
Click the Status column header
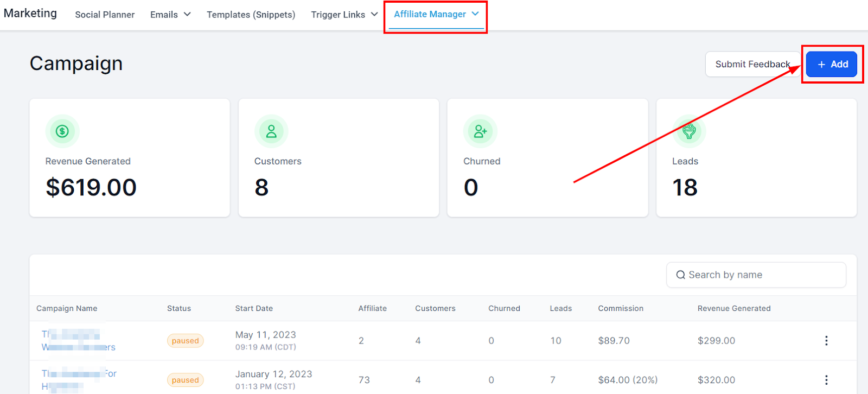point(179,308)
